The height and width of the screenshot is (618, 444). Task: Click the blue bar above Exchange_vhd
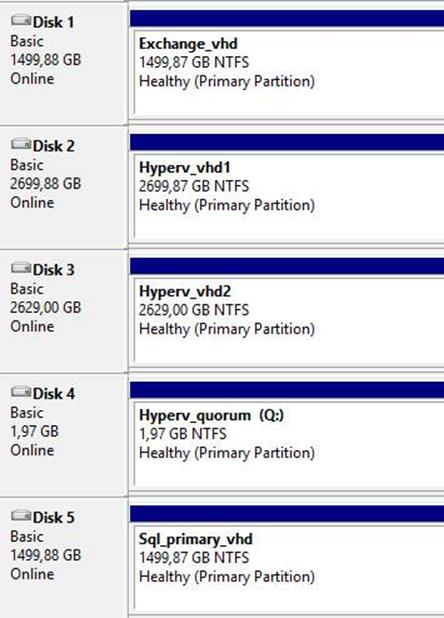[287, 19]
